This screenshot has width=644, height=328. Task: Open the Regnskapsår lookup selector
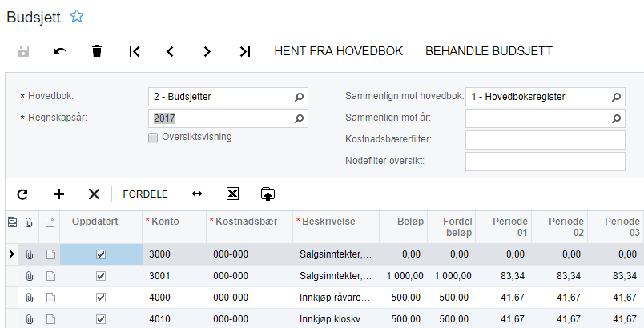[299, 118]
